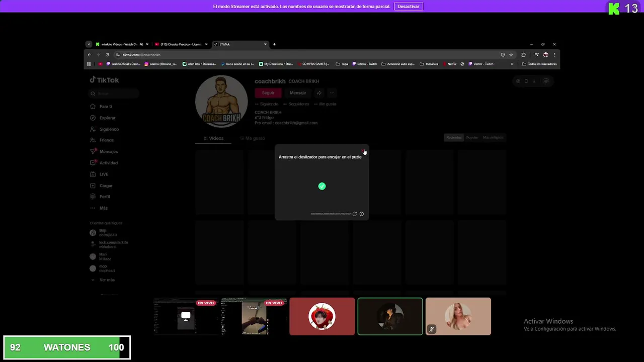This screenshot has width=644, height=362.
Task: Open the tab search dropdown
Action: pyautogui.click(x=89, y=44)
